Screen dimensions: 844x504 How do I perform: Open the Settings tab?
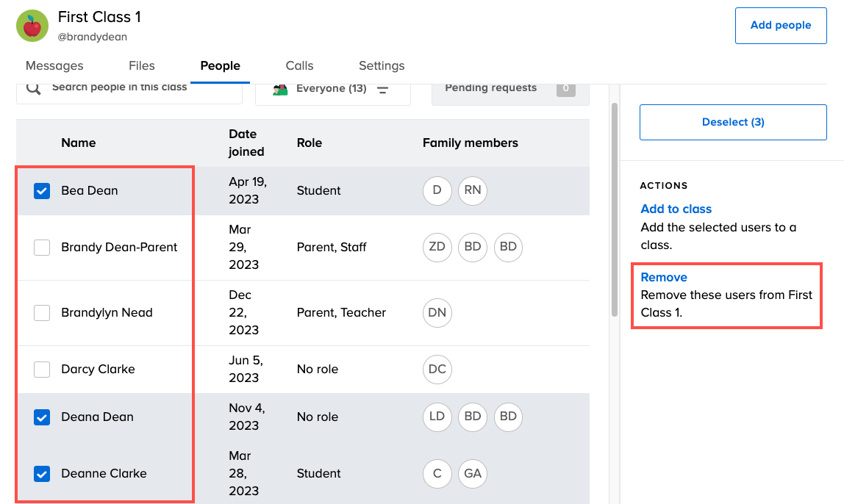pos(382,65)
